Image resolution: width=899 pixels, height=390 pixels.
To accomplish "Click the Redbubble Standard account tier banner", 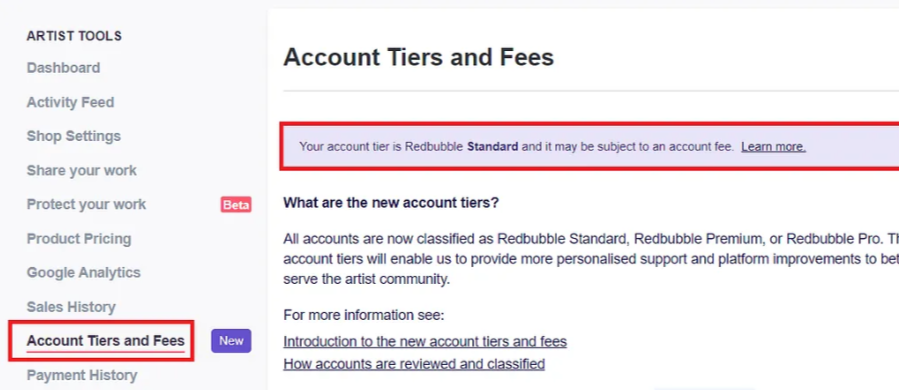I will (589, 146).
